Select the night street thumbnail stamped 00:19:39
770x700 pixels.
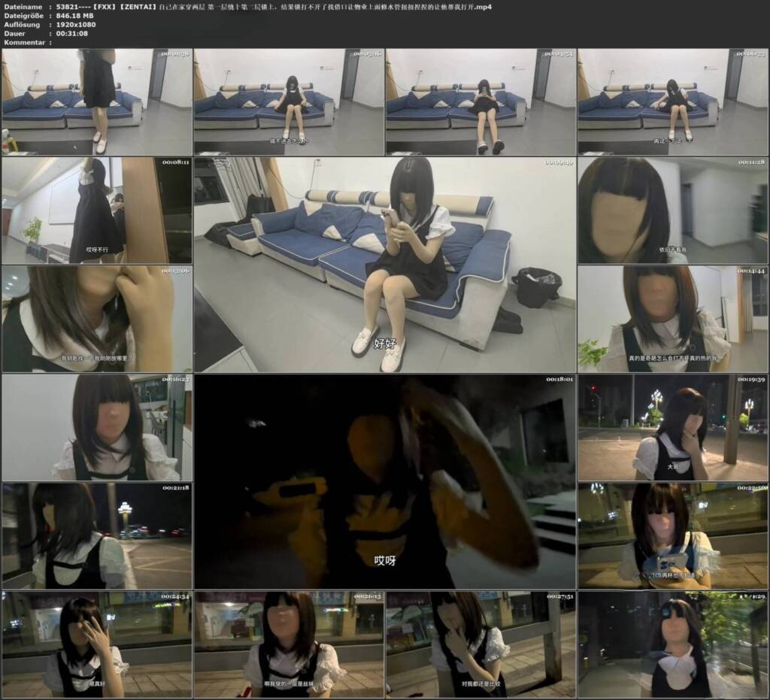[673, 428]
